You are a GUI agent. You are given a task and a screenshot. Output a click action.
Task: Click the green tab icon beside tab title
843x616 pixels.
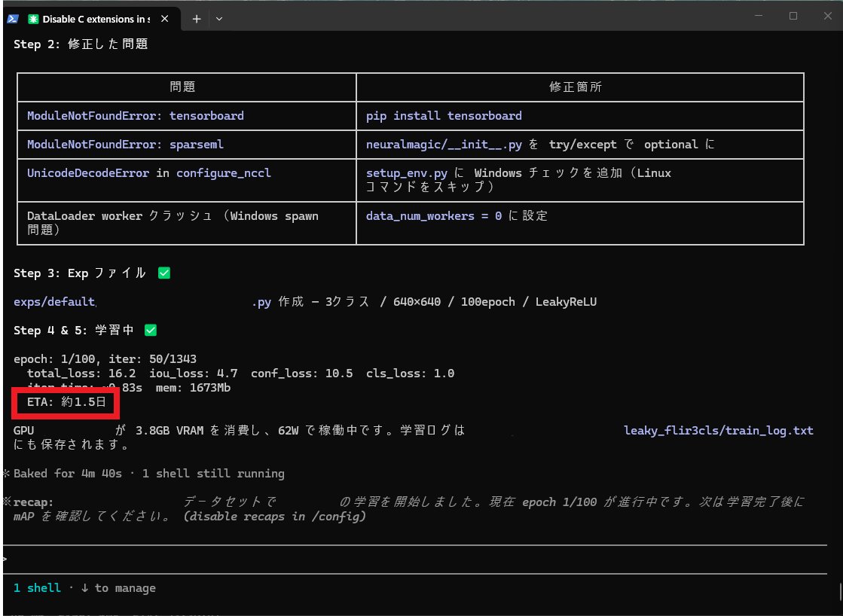[x=33, y=19]
